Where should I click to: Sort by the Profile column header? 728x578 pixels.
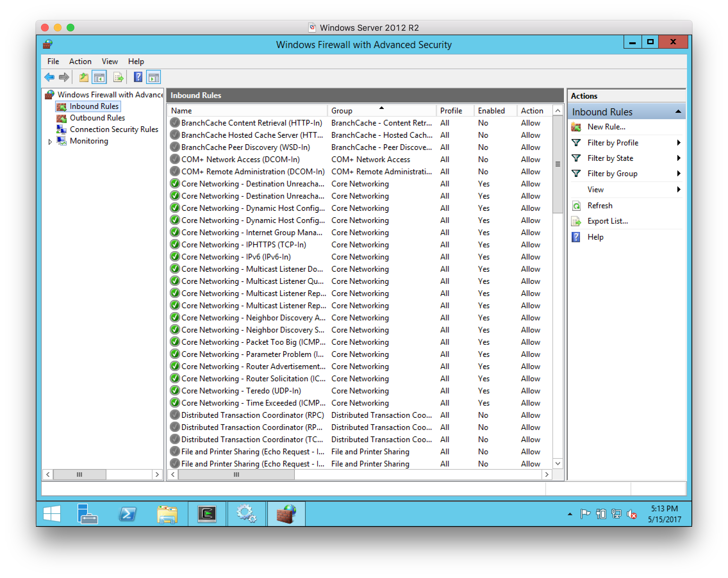tap(455, 111)
